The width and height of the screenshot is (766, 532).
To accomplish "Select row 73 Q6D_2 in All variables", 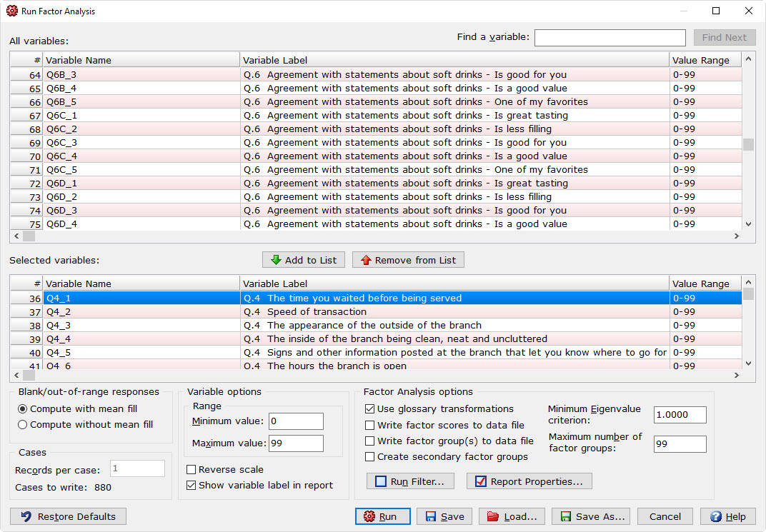I will coord(376,197).
